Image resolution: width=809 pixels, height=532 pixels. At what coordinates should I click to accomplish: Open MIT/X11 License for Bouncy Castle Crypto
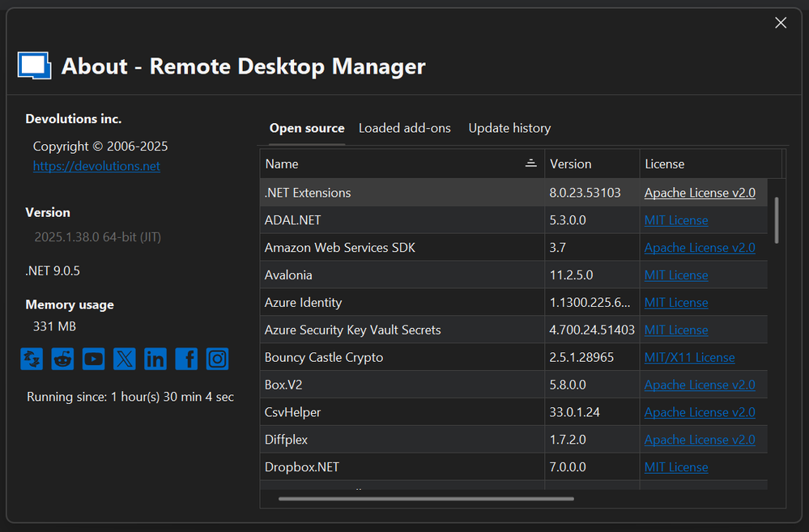(x=689, y=357)
